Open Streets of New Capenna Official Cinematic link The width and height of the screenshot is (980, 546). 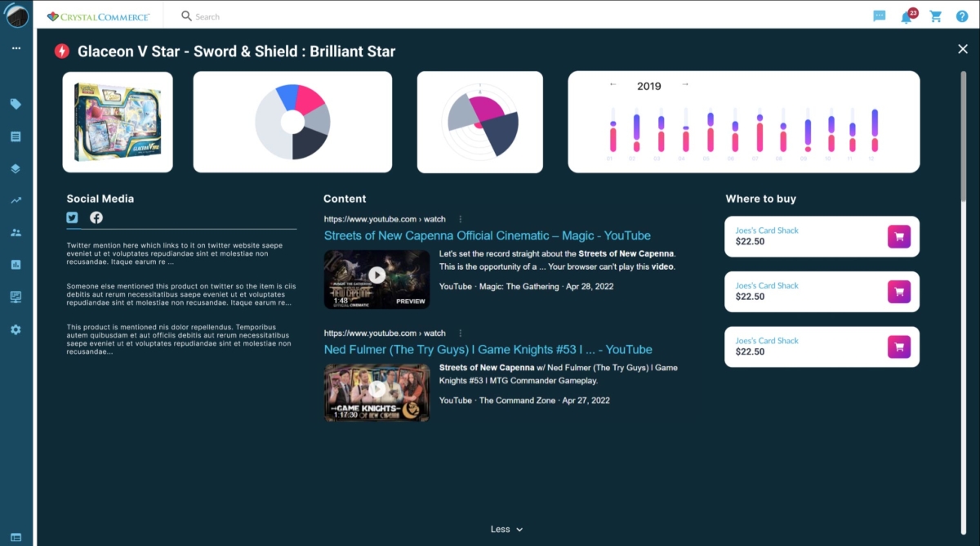pyautogui.click(x=488, y=235)
